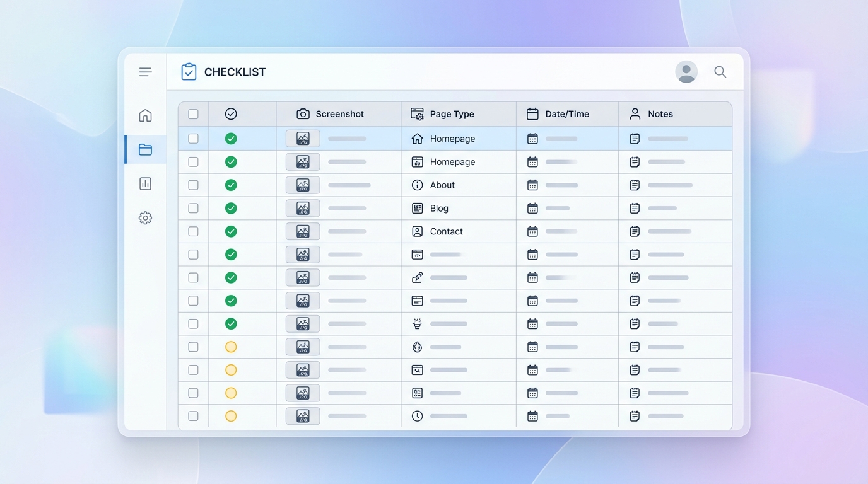The image size is (868, 484).
Task: Click the Checklist clipboard logo icon
Action: [189, 72]
